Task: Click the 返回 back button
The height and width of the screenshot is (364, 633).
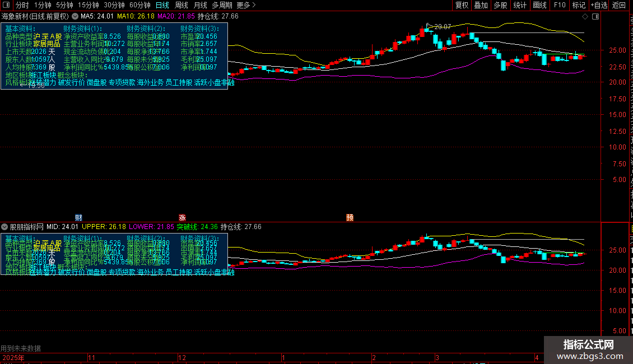Action: point(619,5)
